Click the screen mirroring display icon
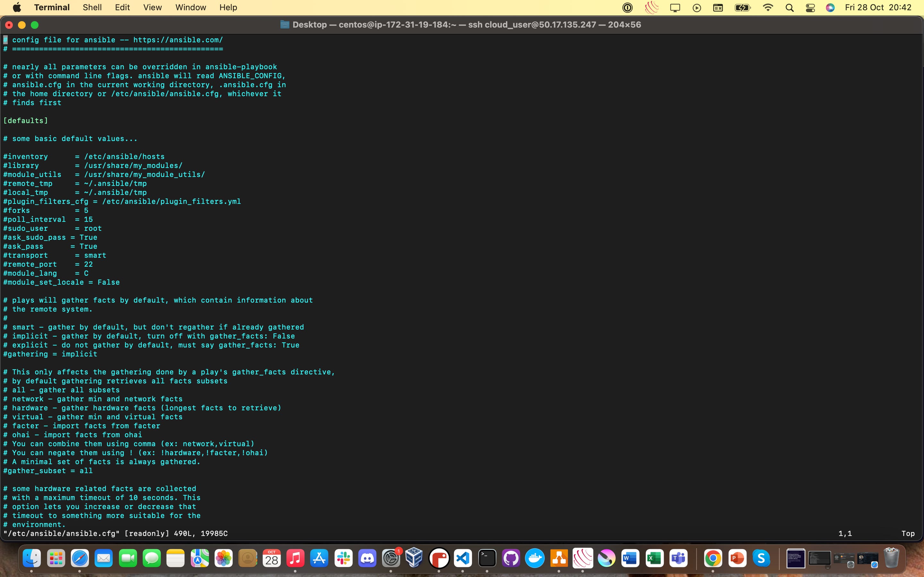Image resolution: width=924 pixels, height=577 pixels. pos(675,8)
